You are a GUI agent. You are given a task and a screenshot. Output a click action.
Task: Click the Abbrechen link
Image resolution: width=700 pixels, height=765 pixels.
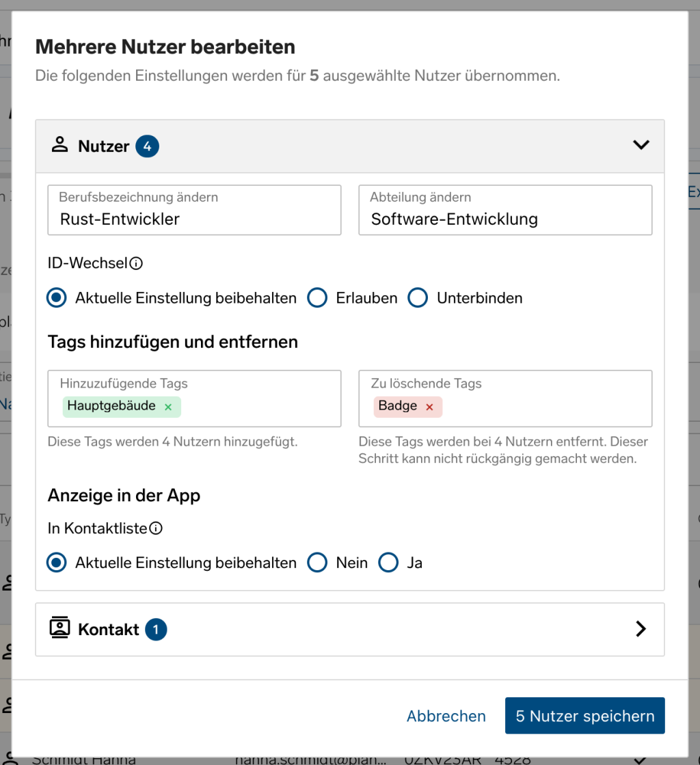tap(446, 716)
